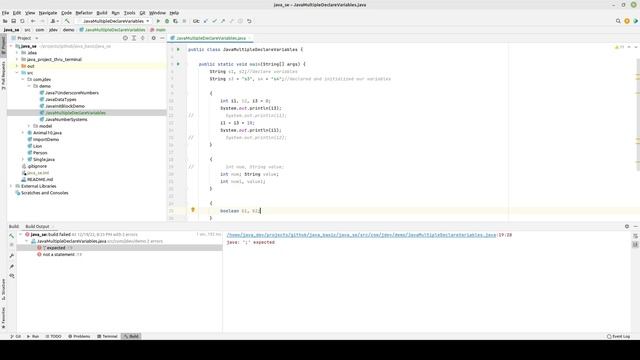Image resolution: width=640 pixels, height=360 pixels.
Task: Open the Structure side tool window
Action: (3, 289)
